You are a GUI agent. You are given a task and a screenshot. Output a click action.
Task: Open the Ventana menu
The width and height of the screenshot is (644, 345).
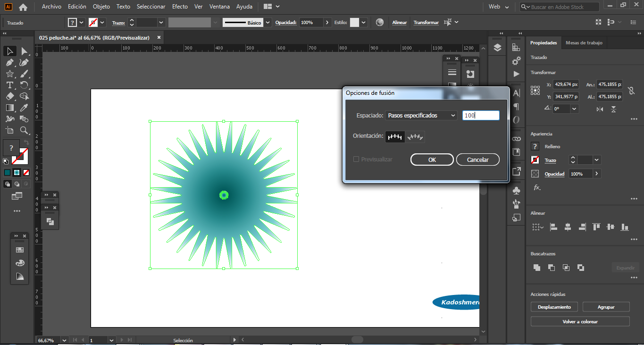(219, 7)
